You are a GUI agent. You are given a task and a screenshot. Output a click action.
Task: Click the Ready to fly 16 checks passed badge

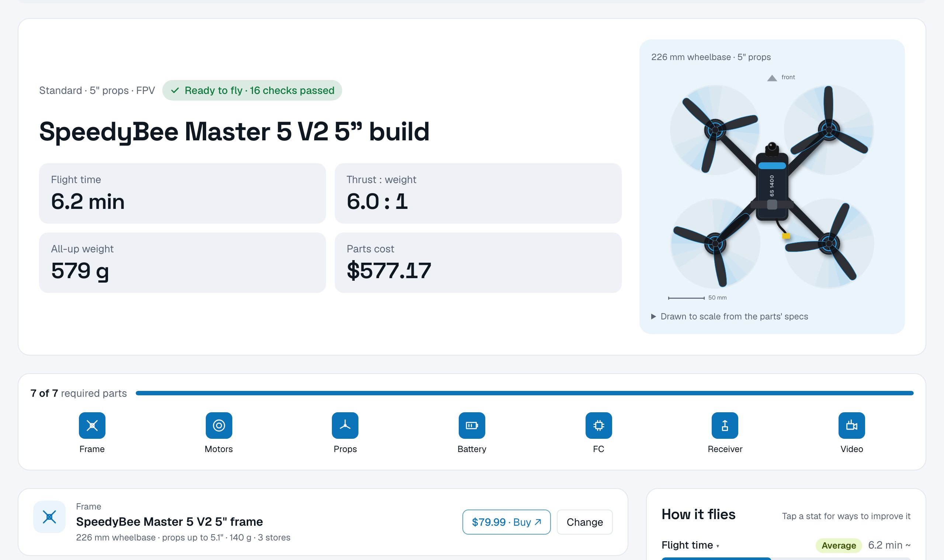coord(252,90)
